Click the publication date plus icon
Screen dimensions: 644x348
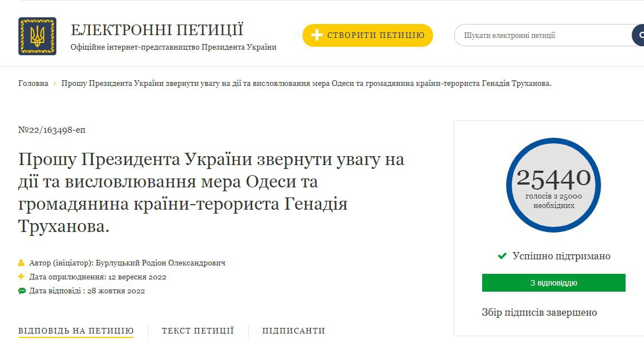[x=22, y=277]
